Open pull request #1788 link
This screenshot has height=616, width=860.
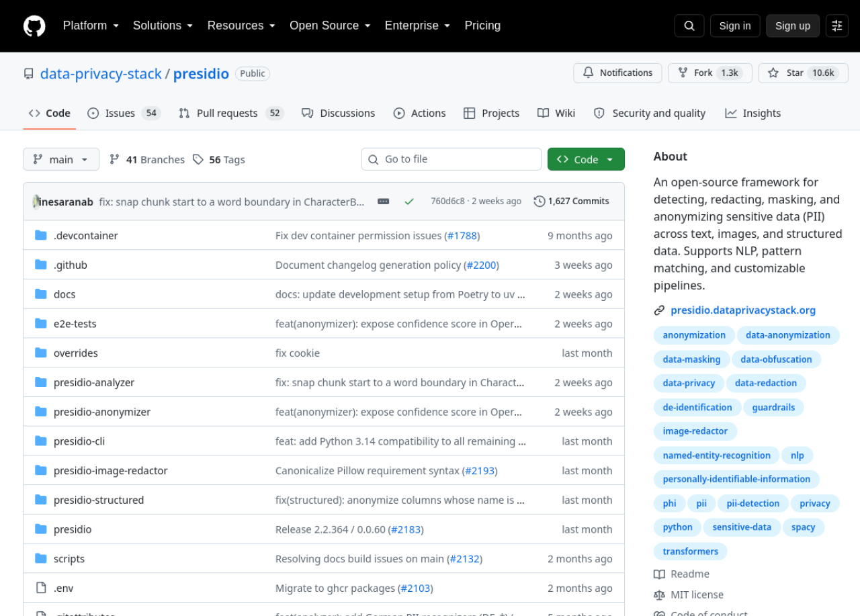tap(462, 236)
